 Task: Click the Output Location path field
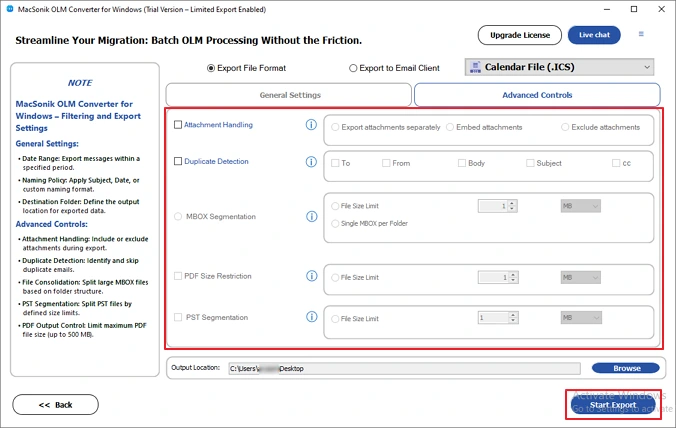[404, 369]
